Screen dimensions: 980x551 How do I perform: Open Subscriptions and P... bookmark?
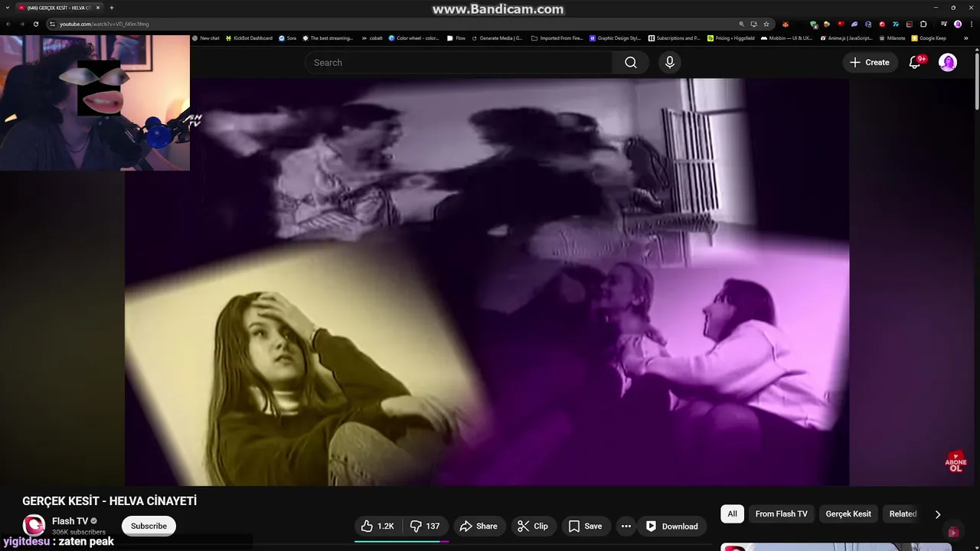675,37
